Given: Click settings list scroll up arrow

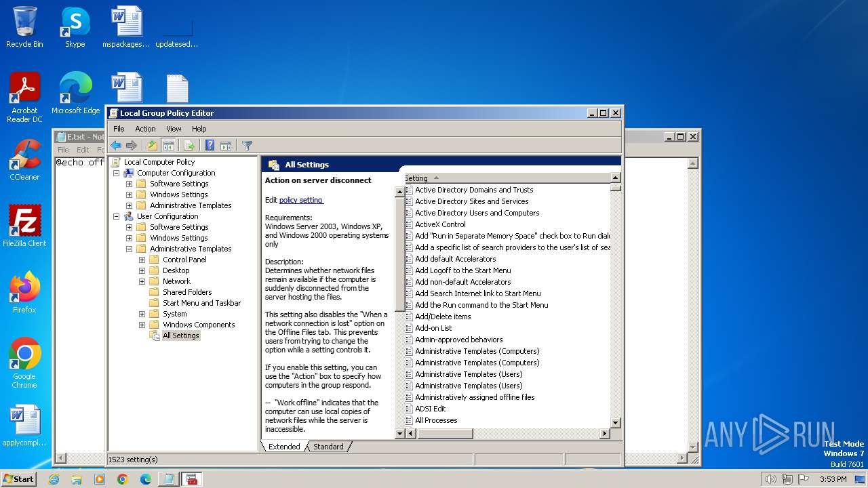Looking at the screenshot, I should pos(615,178).
